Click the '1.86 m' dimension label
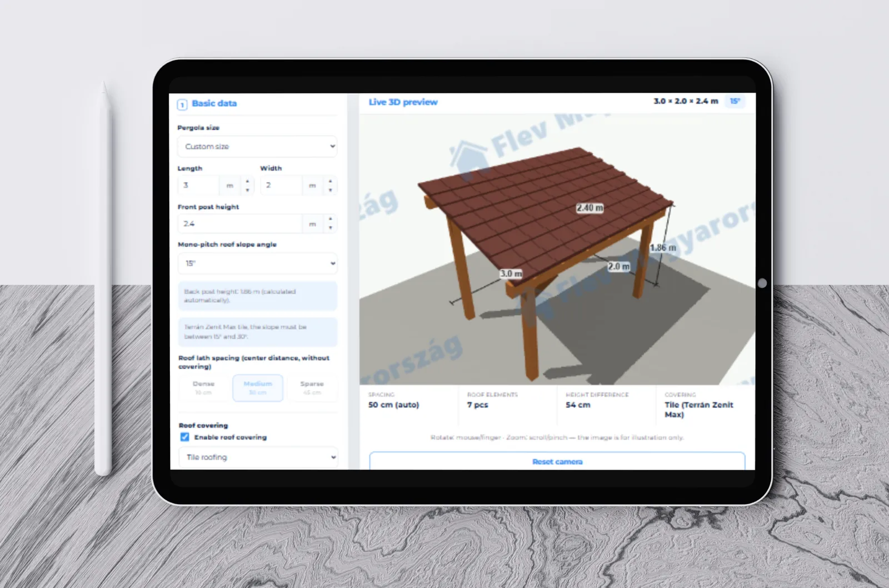 pyautogui.click(x=663, y=248)
